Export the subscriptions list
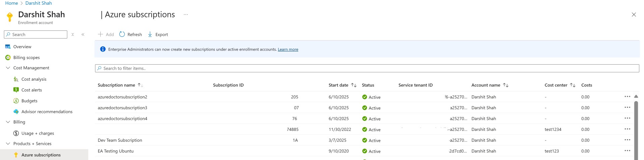This screenshot has width=644, height=160. point(158,34)
